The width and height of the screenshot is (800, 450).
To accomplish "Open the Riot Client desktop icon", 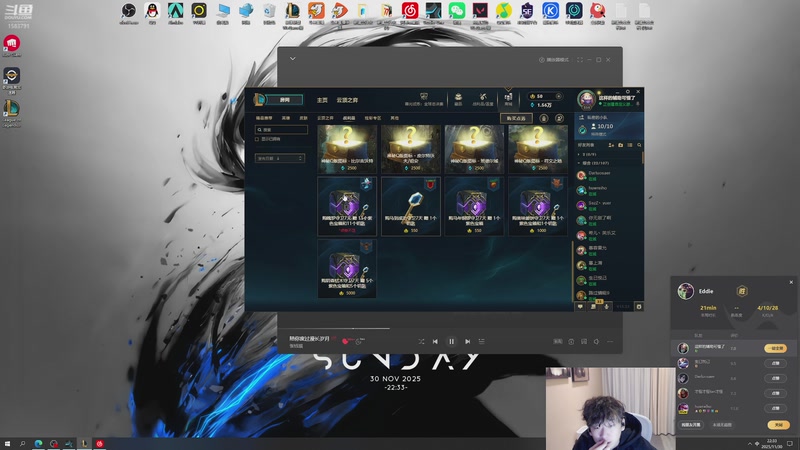I will tap(12, 43).
